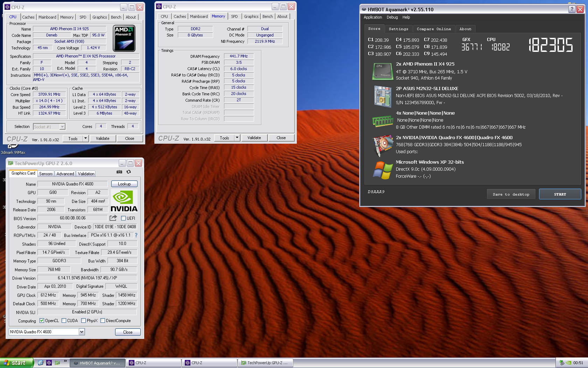Switch to the Advanced tab in GPU-Z
The width and height of the screenshot is (588, 368).
coord(65,174)
